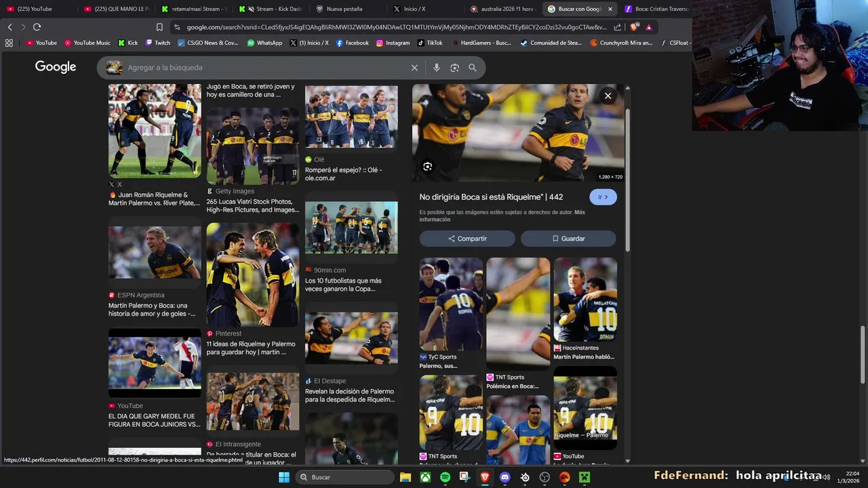Clear the search box with the X icon
This screenshot has height=488, width=868.
click(414, 68)
